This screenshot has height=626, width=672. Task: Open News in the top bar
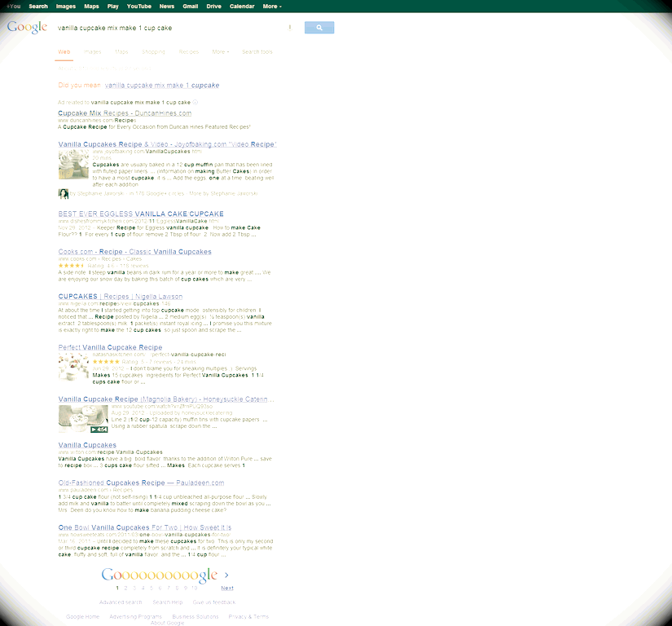167,7
